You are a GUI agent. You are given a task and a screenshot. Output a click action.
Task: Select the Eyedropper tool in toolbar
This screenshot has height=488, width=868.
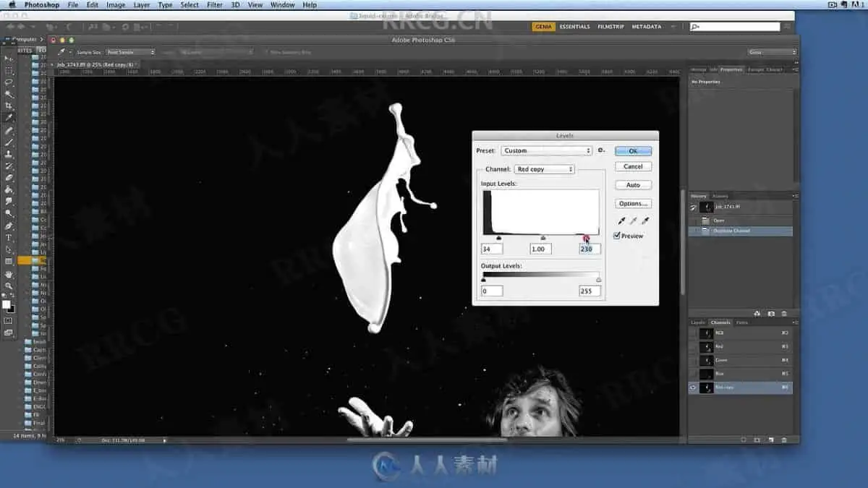pyautogui.click(x=9, y=117)
